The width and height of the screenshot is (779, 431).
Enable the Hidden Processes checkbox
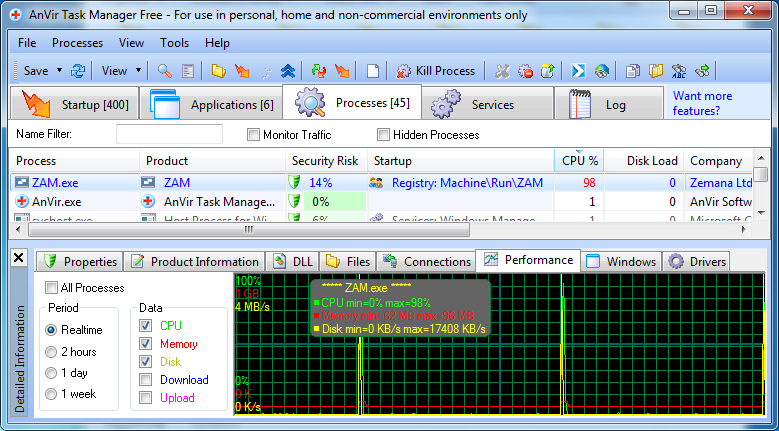tap(383, 135)
